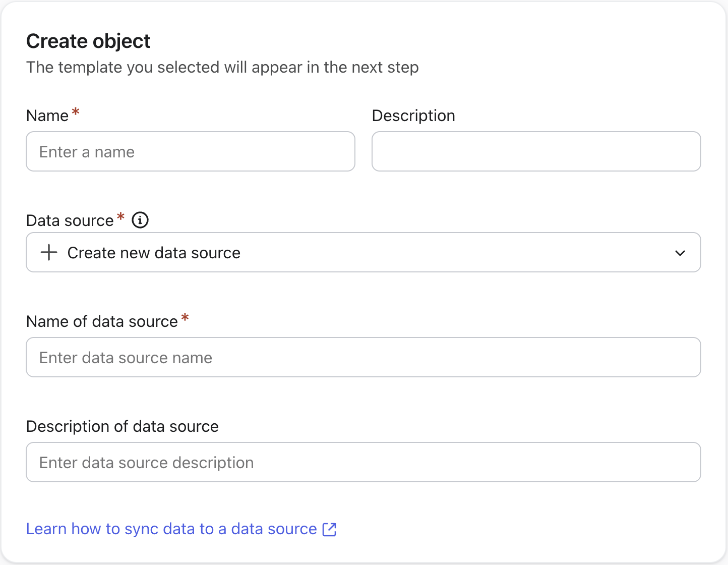Focus the 'Enter data source name' field
The height and width of the screenshot is (565, 728).
point(363,358)
